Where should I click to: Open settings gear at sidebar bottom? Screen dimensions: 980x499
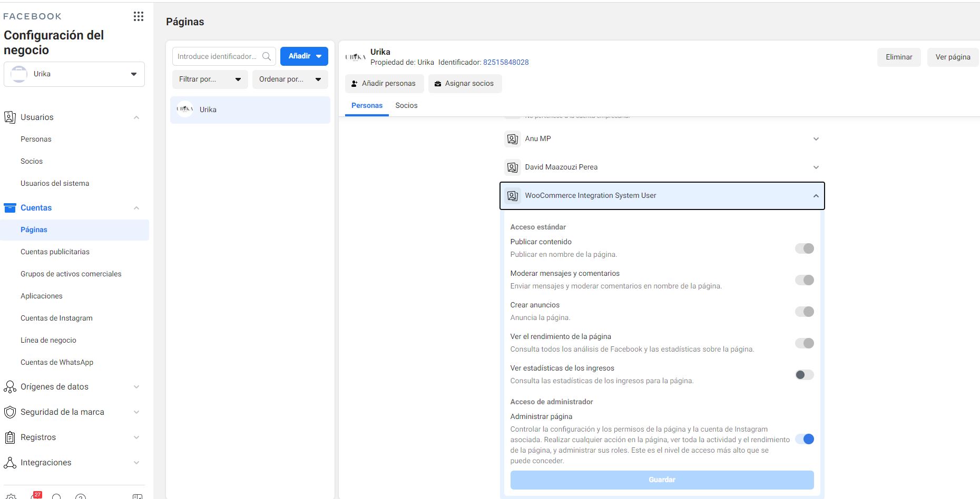11,496
